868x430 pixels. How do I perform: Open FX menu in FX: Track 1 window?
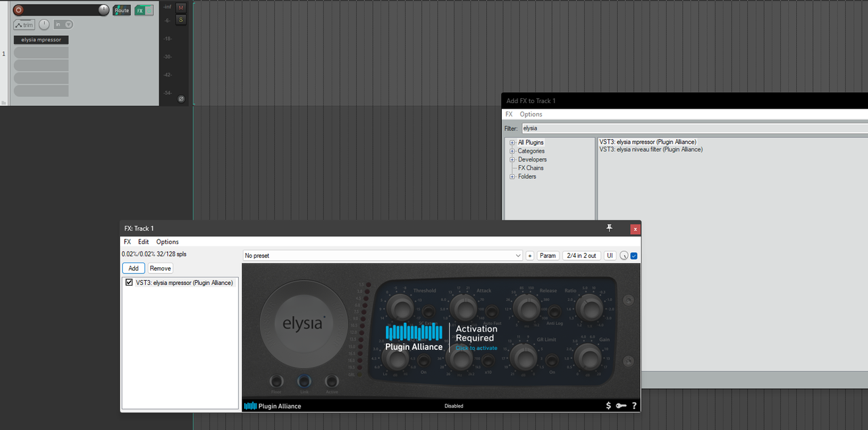(127, 241)
